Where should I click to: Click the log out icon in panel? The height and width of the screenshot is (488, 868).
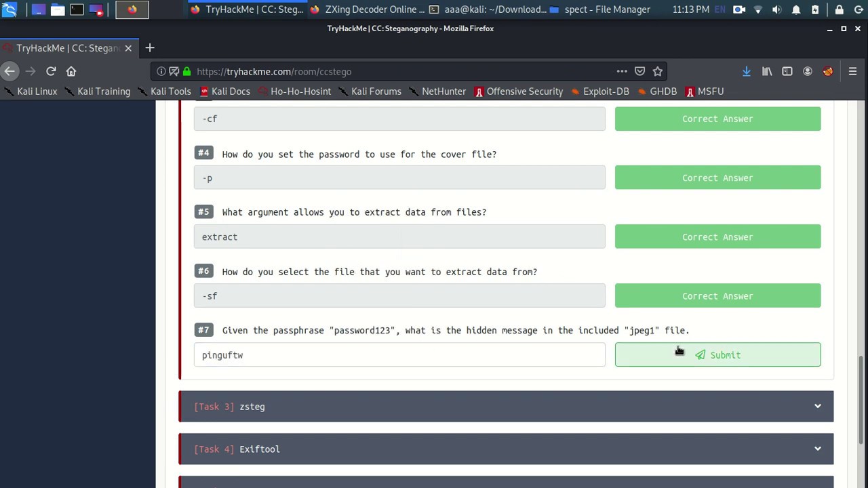pos(858,9)
